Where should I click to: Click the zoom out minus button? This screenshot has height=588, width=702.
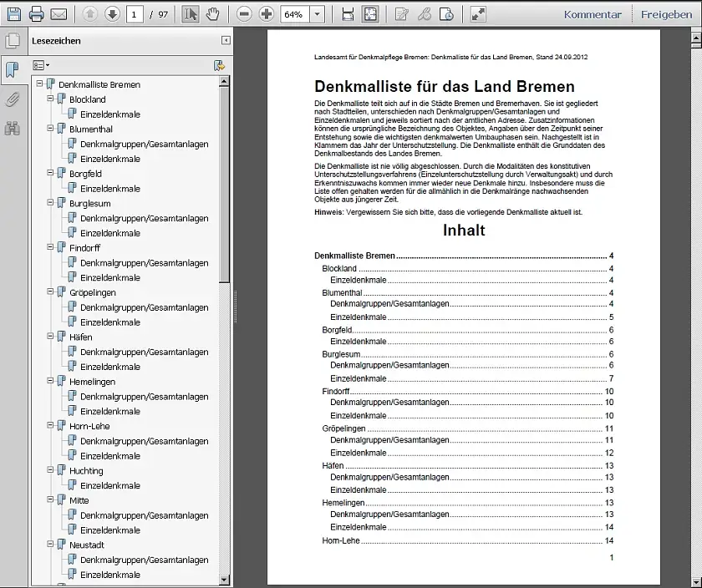click(x=243, y=14)
